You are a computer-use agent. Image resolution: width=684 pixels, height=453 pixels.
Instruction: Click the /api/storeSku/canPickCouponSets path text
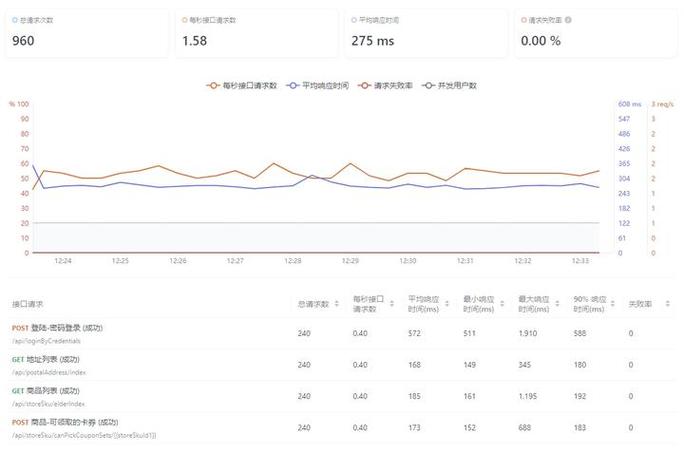coord(84,435)
